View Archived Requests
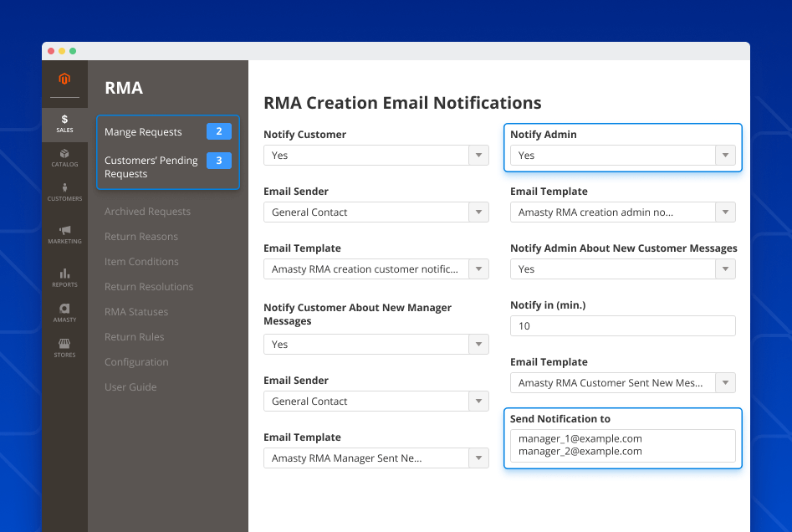Image resolution: width=792 pixels, height=532 pixels. tap(146, 211)
